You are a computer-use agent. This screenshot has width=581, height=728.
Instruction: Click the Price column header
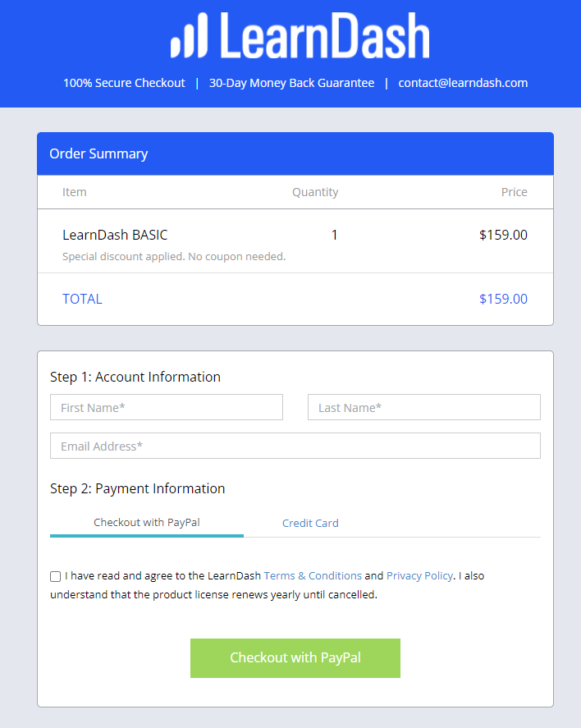click(x=515, y=192)
